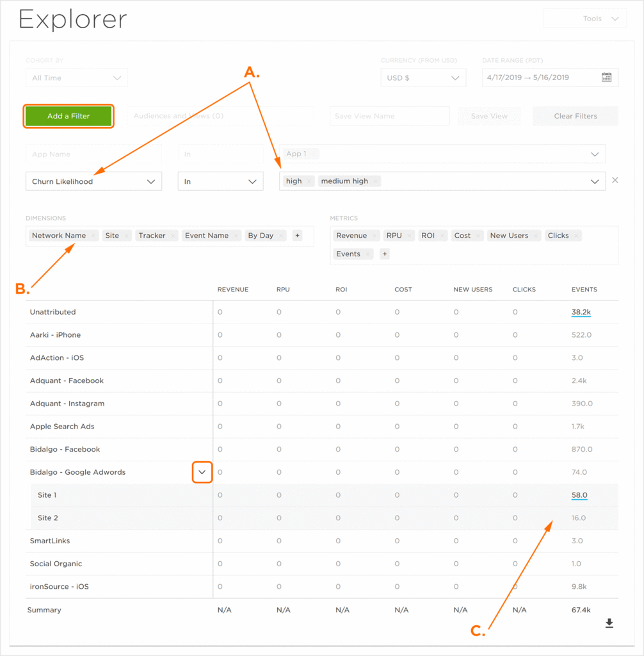Viewport: 644px width, 656px height.
Task: Select the Apple Search Ads row
Action: click(322, 427)
